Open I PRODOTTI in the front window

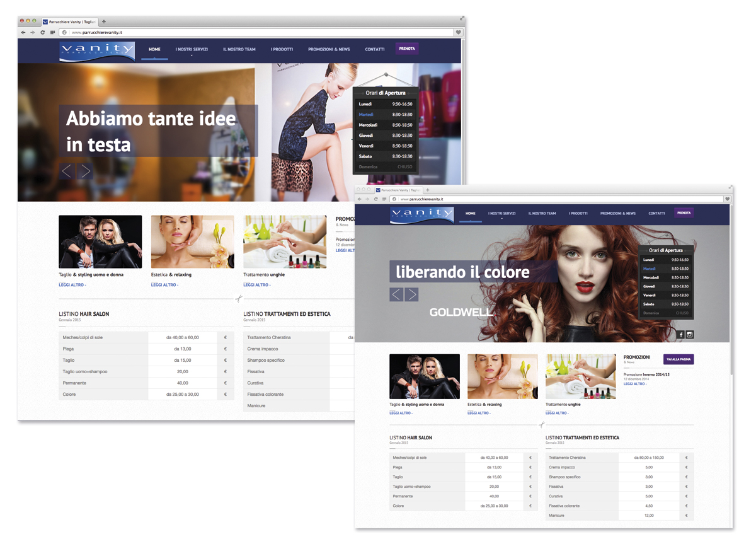pyautogui.click(x=578, y=214)
